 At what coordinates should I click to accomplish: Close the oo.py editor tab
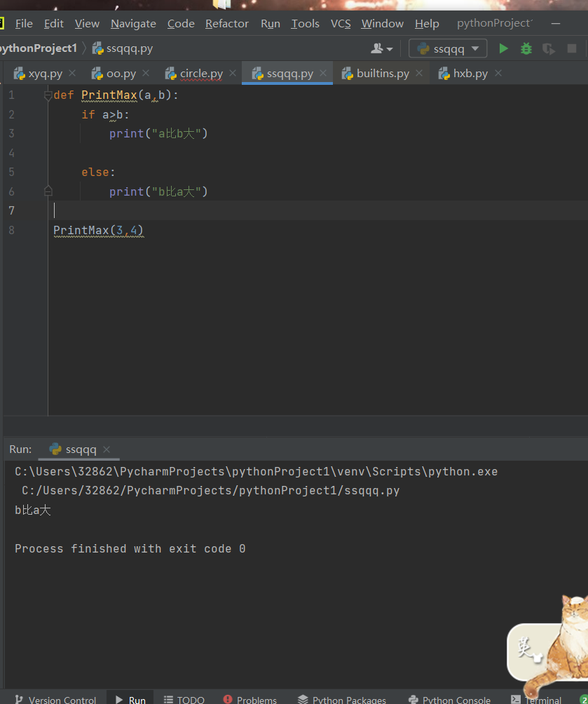coord(146,73)
